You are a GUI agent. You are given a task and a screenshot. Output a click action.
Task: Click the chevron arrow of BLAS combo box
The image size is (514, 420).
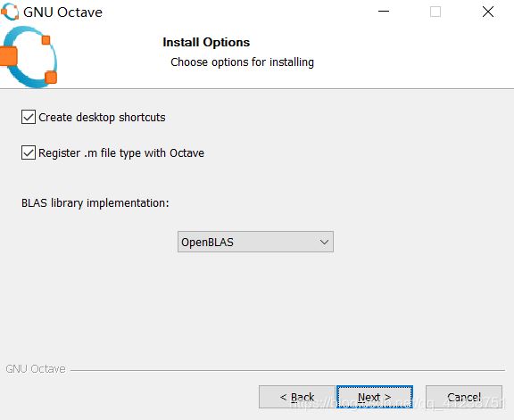click(324, 243)
